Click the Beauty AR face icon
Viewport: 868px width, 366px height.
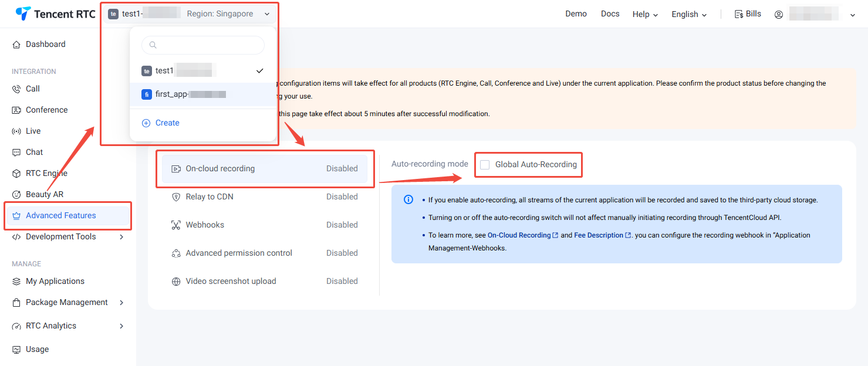pos(16,195)
